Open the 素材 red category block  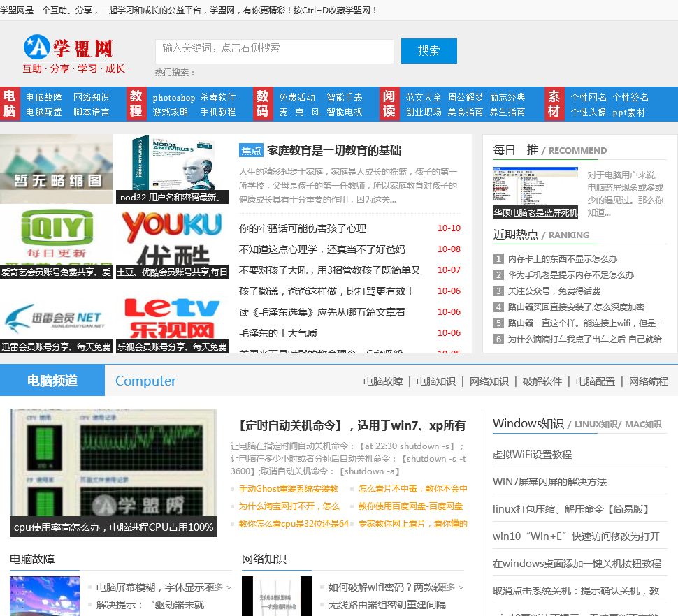coord(554,103)
